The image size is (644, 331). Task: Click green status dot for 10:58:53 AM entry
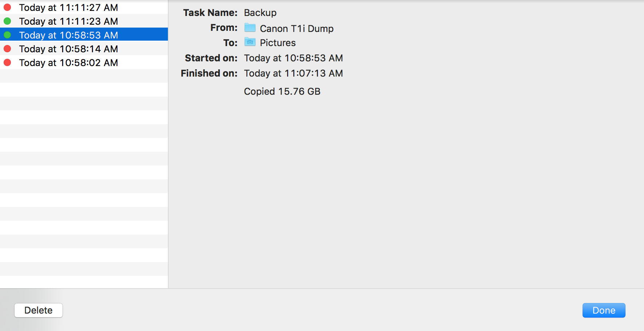coord(7,35)
